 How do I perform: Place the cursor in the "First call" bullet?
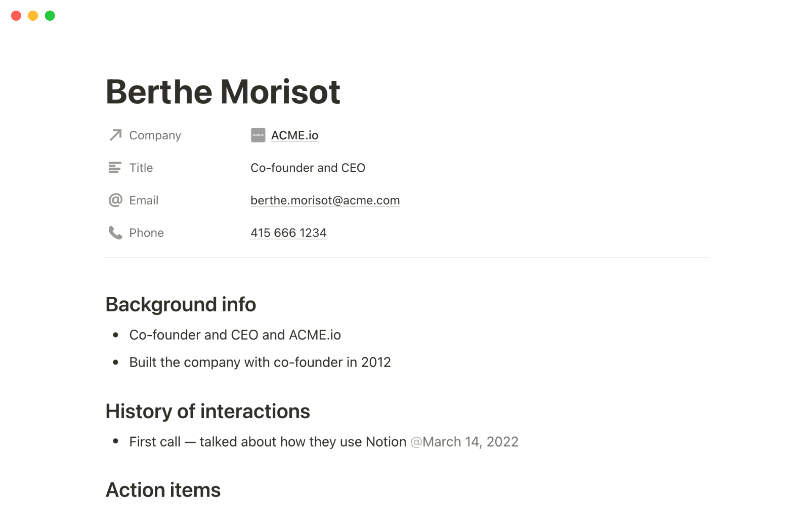tap(267, 442)
